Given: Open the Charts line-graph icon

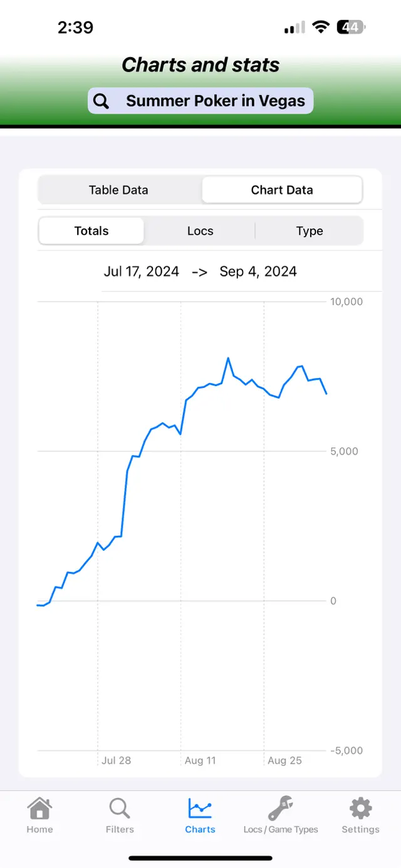Looking at the screenshot, I should click(200, 809).
